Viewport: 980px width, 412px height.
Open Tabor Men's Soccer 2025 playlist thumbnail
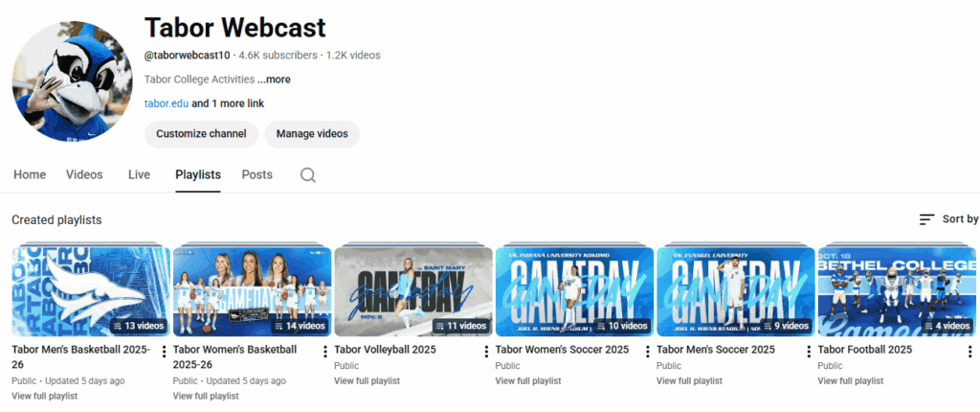pos(736,292)
